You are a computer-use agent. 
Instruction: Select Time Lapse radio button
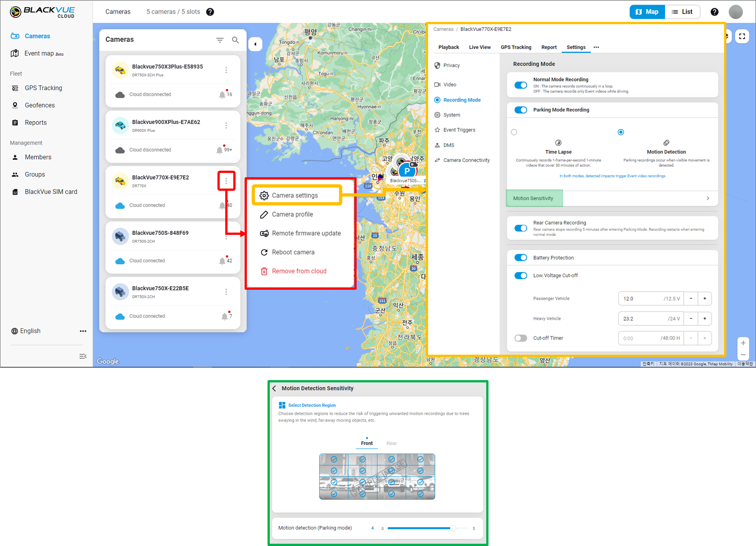coord(514,132)
